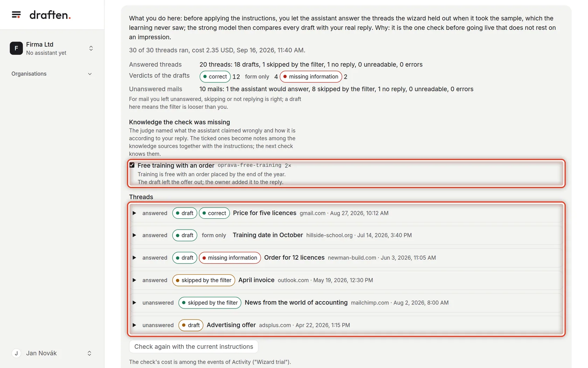Click the mailchimp.com sender text
Image resolution: width=588 pixels, height=368 pixels.
(370, 302)
